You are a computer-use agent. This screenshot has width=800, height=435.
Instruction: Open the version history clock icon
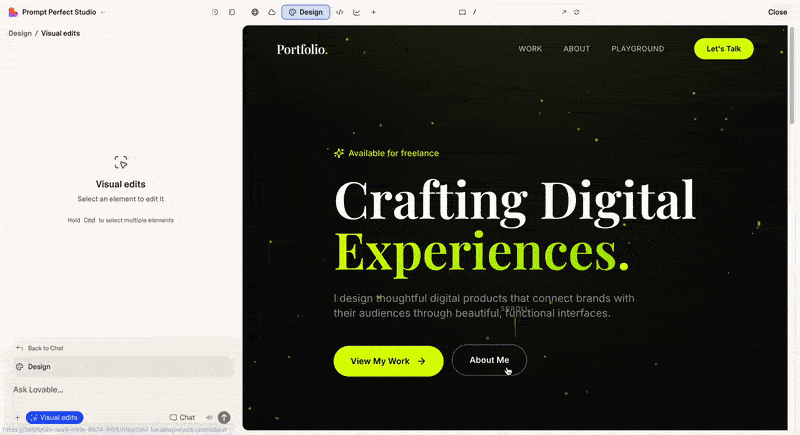[x=215, y=12]
